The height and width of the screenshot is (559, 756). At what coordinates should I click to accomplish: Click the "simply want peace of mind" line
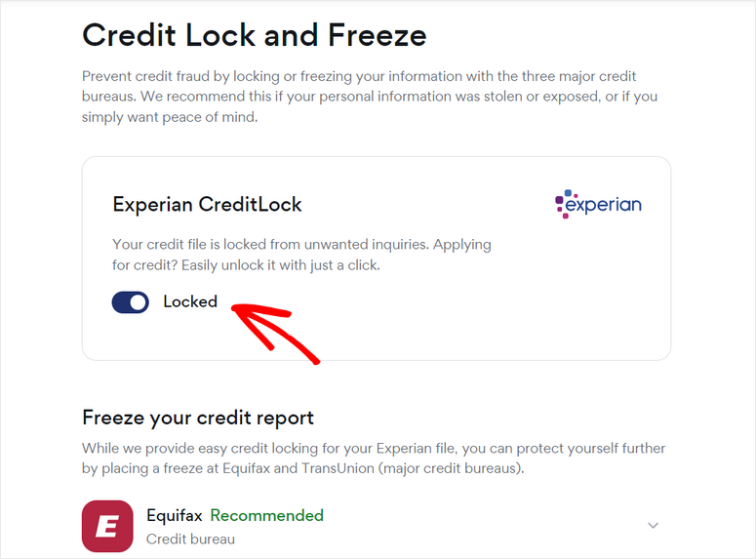point(171,117)
